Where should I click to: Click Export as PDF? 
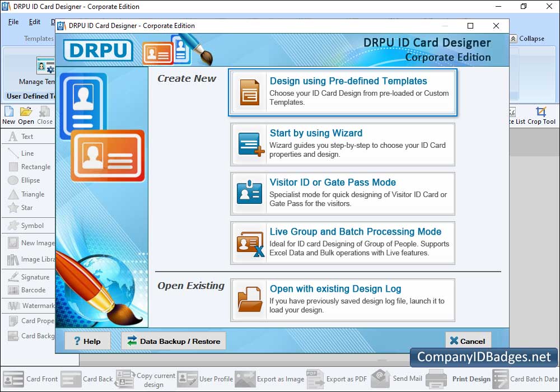click(337, 379)
